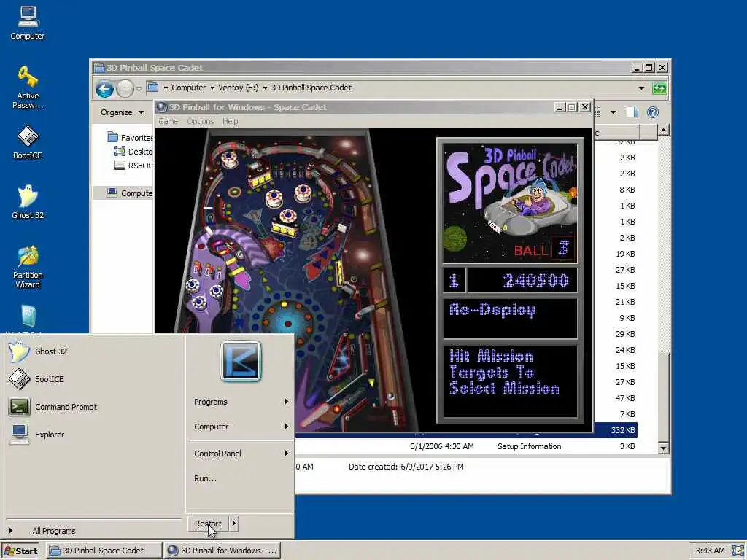Expand the Control Panel submenu
Screen dimensions: 747x560
(x=241, y=454)
